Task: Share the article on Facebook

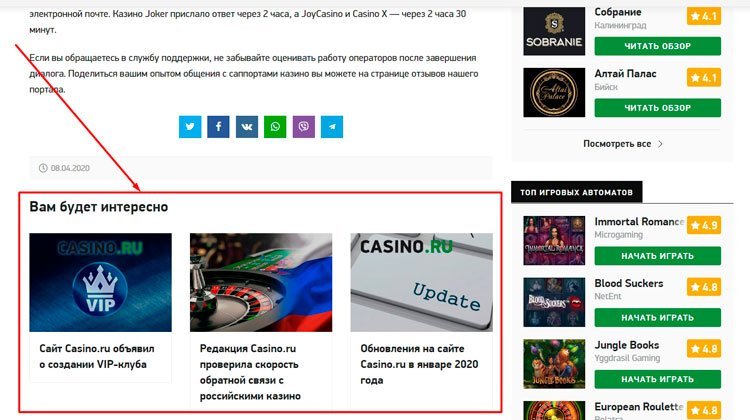Action: (x=218, y=127)
